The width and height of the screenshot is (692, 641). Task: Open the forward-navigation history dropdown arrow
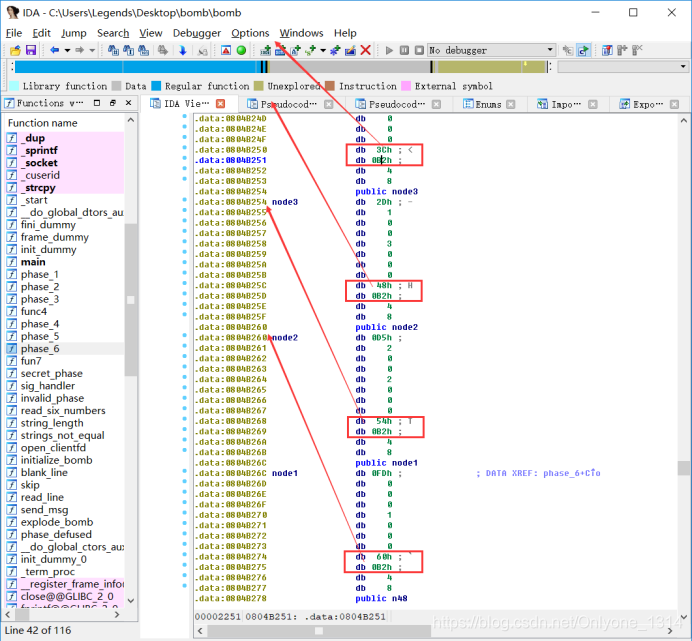click(x=92, y=51)
